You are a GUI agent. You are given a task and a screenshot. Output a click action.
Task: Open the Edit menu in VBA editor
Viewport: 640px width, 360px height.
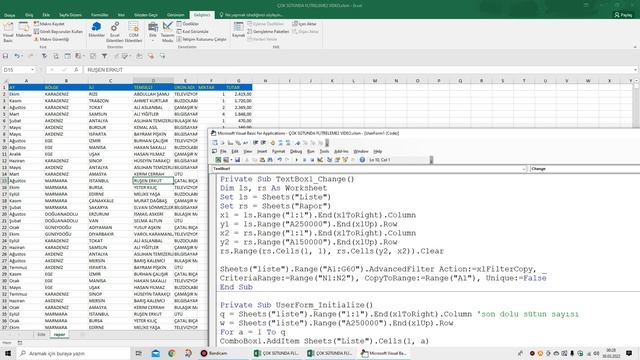click(x=235, y=151)
